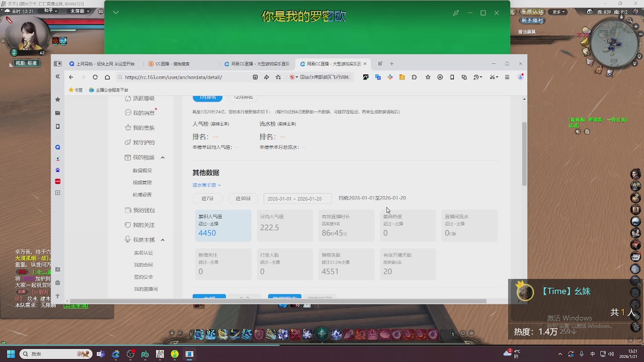Collapse the 我的视频 sidebar section
The width and height of the screenshot is (644, 362).
[x=163, y=157]
